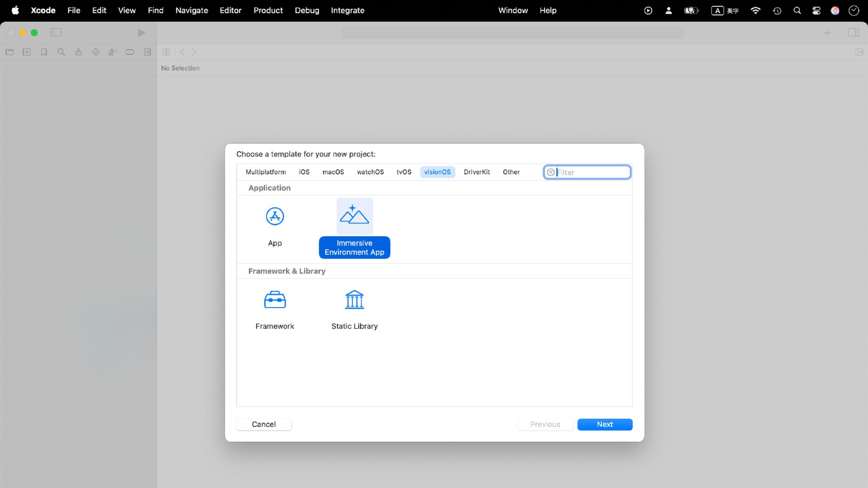Select the App template icon

point(275,216)
